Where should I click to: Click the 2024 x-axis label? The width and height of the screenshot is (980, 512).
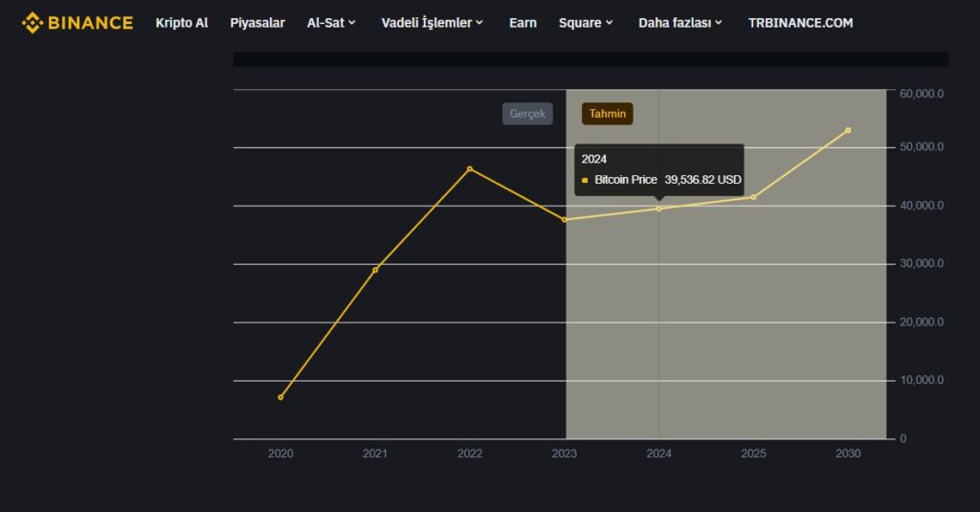(658, 454)
